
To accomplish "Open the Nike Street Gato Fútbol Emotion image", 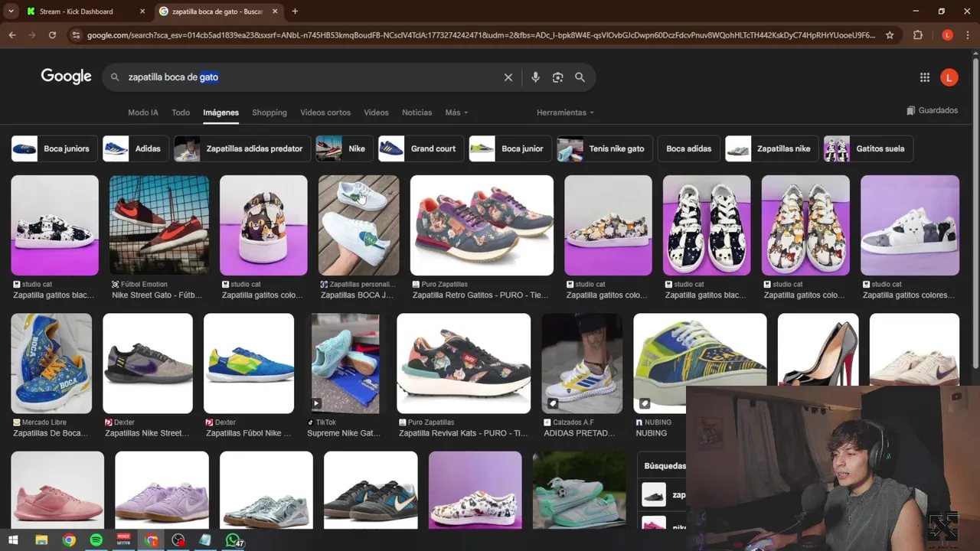I will (159, 225).
